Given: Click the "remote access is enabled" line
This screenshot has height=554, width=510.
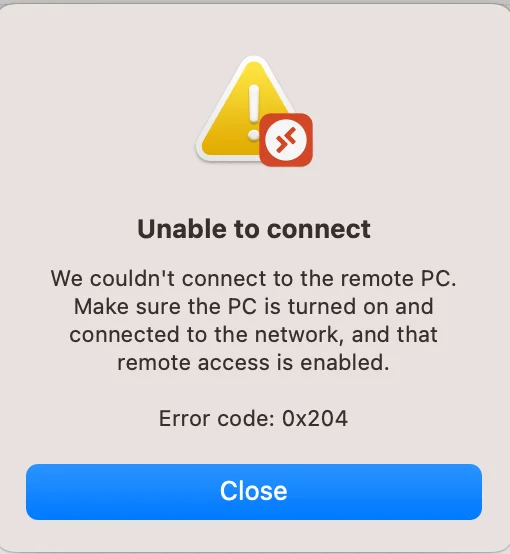Looking at the screenshot, I should 253,363.
